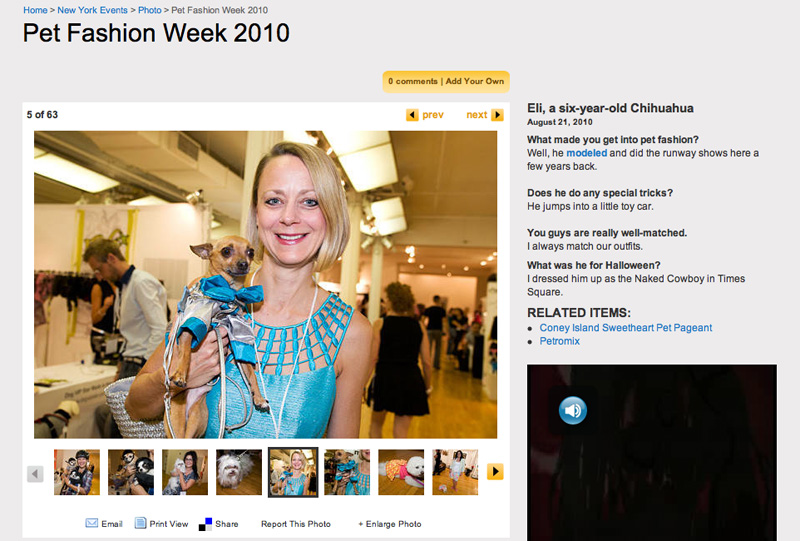Select the thumbnail of dog in orange dress
The image size is (800, 541).
point(401,472)
